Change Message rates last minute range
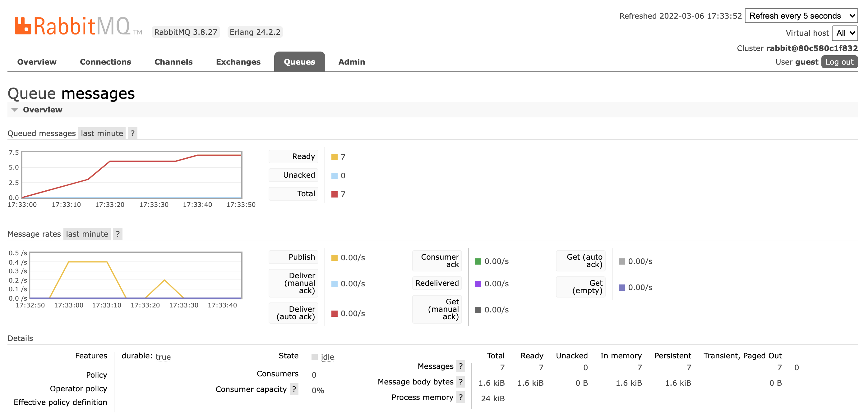This screenshot has width=868, height=418. tap(87, 234)
